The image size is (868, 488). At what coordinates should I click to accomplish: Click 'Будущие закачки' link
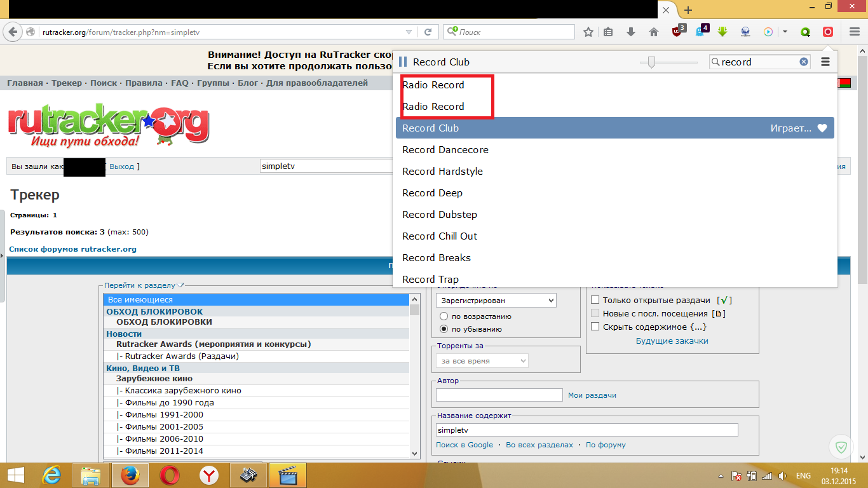[x=672, y=341]
